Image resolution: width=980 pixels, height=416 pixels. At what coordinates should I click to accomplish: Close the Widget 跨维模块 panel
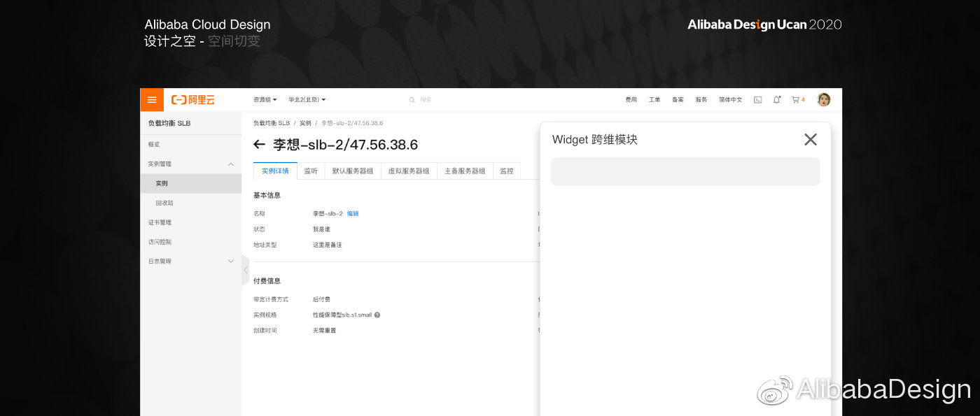click(811, 139)
